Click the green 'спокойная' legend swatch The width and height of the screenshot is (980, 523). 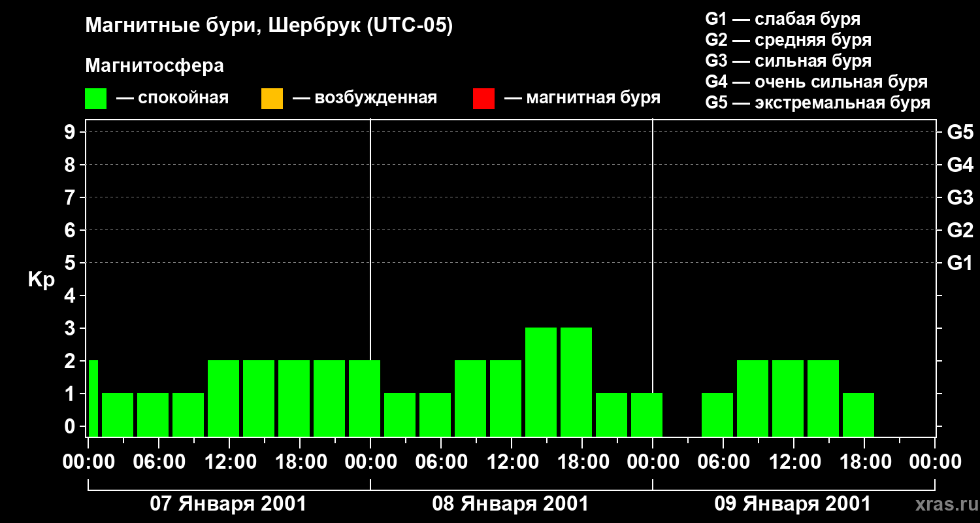point(96,99)
